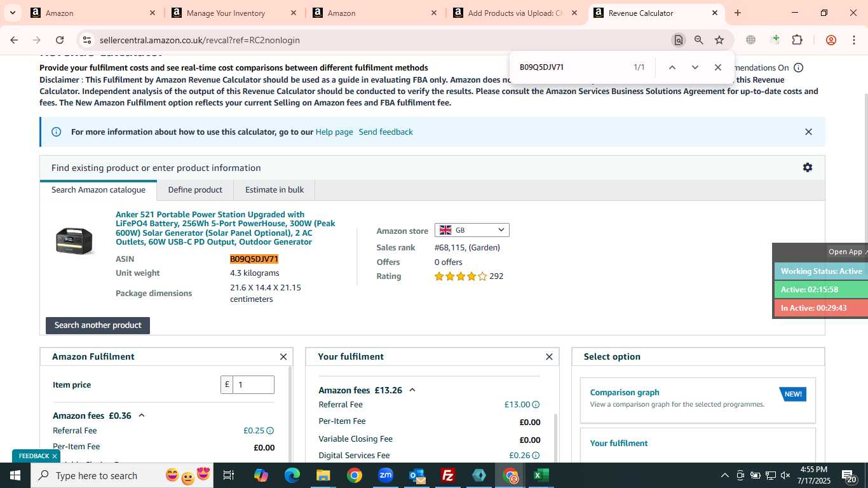Open Amazon store GB dropdown

click(471, 230)
